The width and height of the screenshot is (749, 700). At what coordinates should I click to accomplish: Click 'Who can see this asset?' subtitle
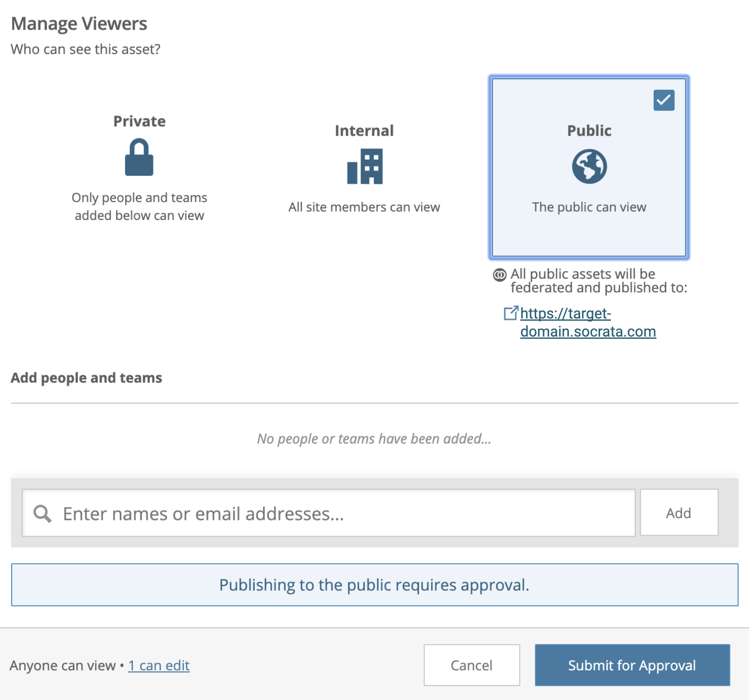coord(86,49)
